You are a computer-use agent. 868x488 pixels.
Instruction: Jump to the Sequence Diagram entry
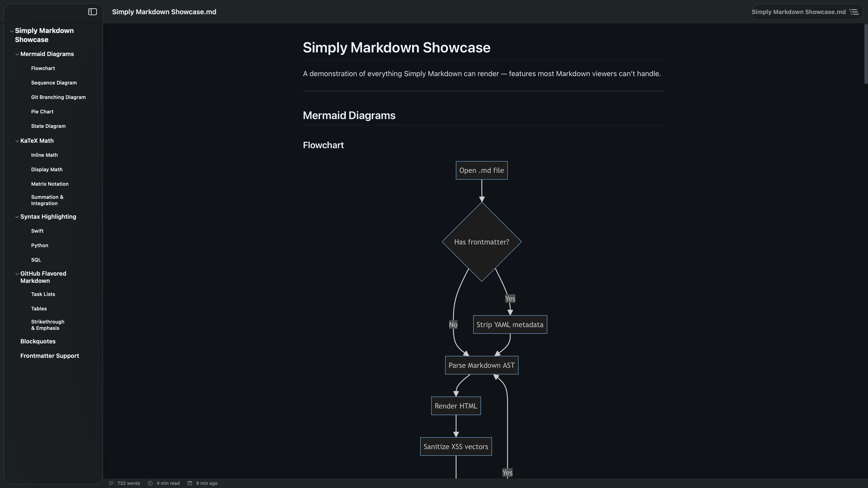coord(54,82)
